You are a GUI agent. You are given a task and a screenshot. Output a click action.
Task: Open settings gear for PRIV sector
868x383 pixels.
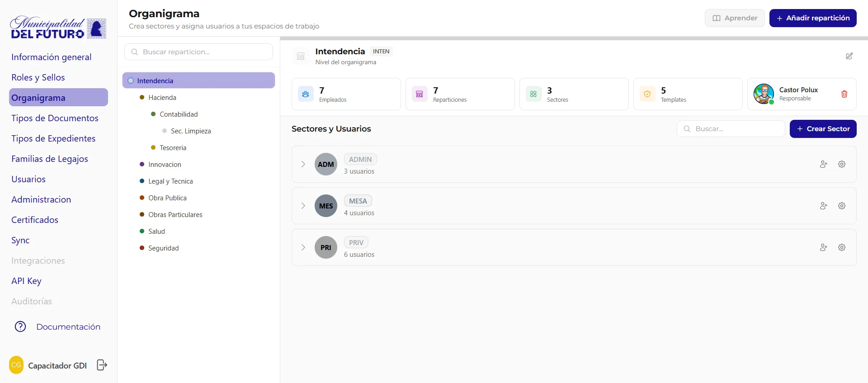point(841,247)
